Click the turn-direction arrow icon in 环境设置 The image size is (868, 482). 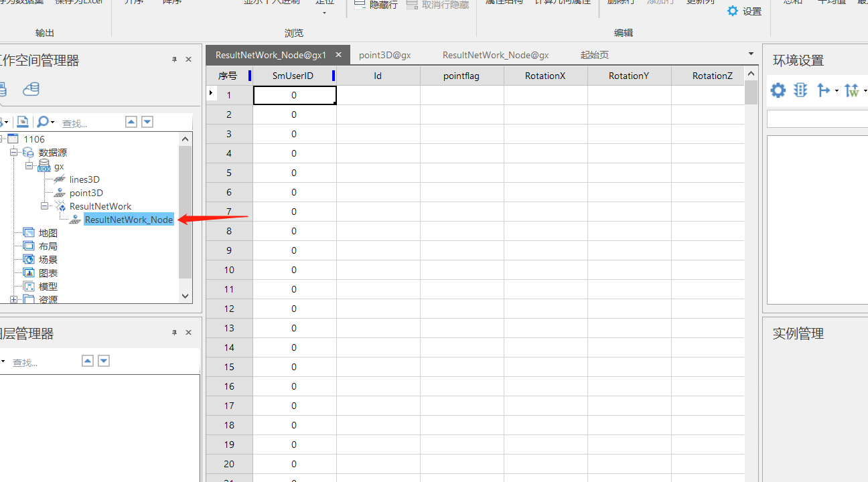click(823, 90)
